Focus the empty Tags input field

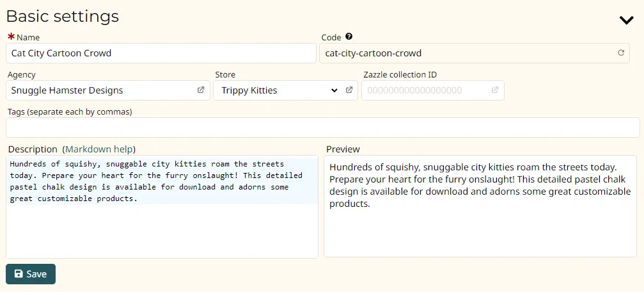point(322,127)
